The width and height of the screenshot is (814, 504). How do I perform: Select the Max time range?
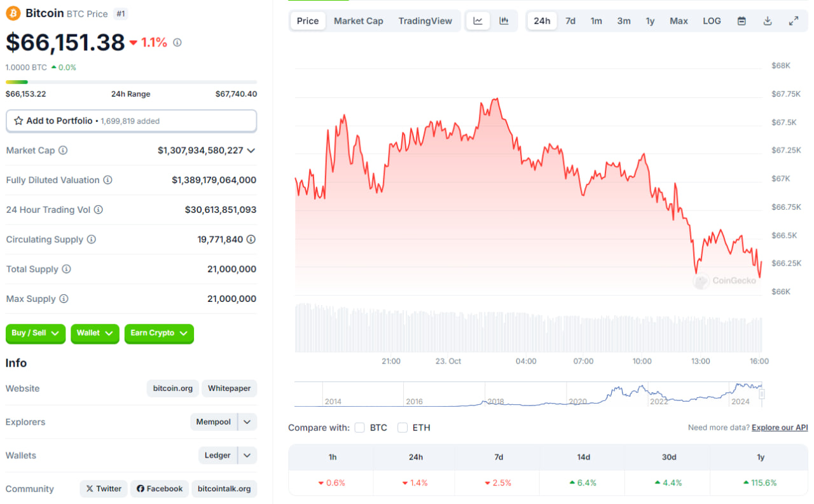pos(679,21)
